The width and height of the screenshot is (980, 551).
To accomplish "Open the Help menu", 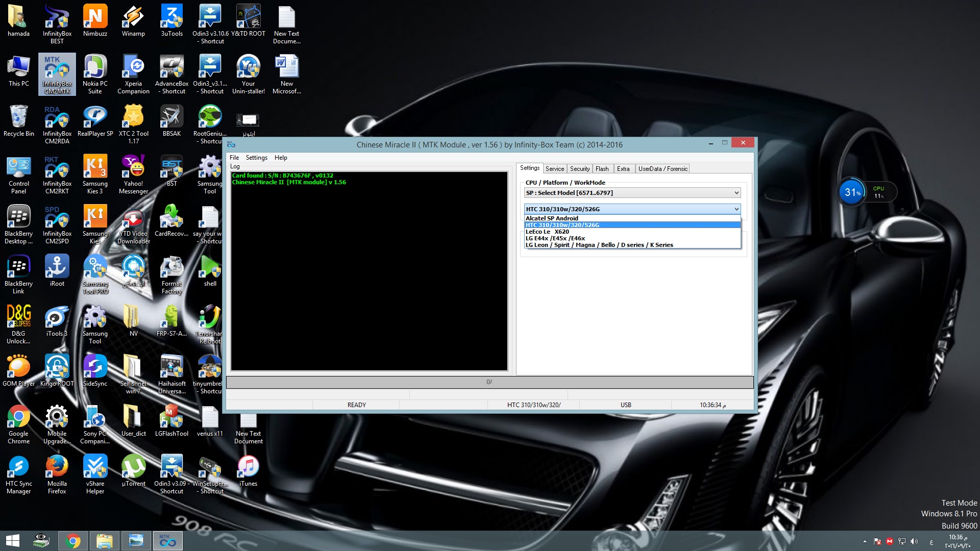I will click(x=281, y=158).
